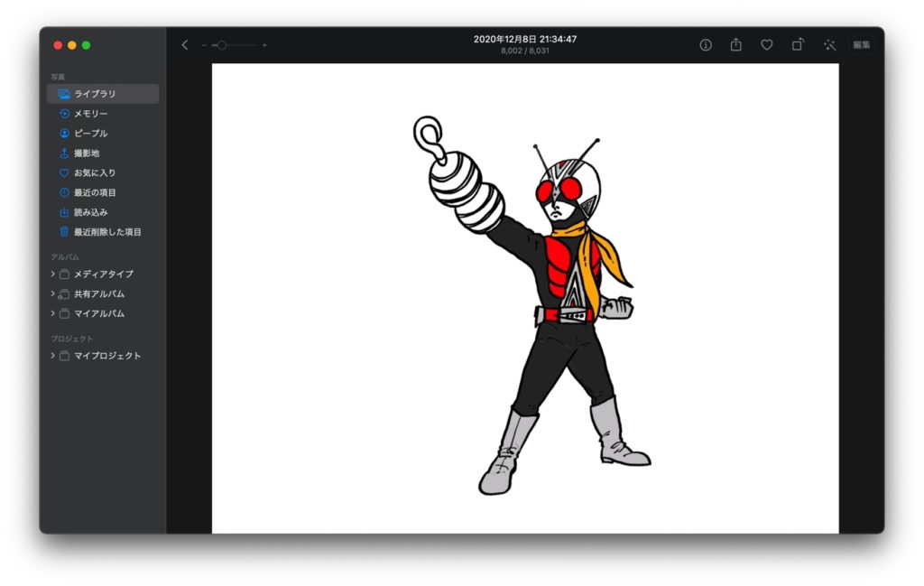Image resolution: width=924 pixels, height=586 pixels.
Task: Open 読み込み in the sidebar
Action: click(x=103, y=212)
